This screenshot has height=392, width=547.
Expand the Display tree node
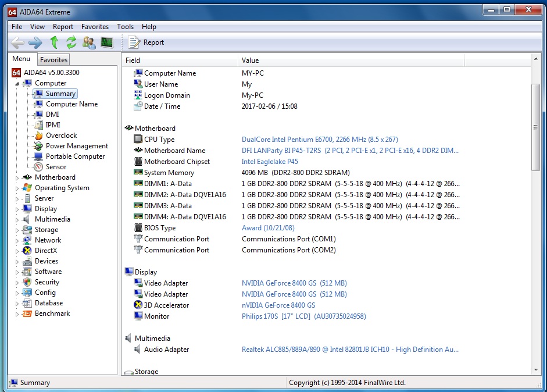(17, 209)
